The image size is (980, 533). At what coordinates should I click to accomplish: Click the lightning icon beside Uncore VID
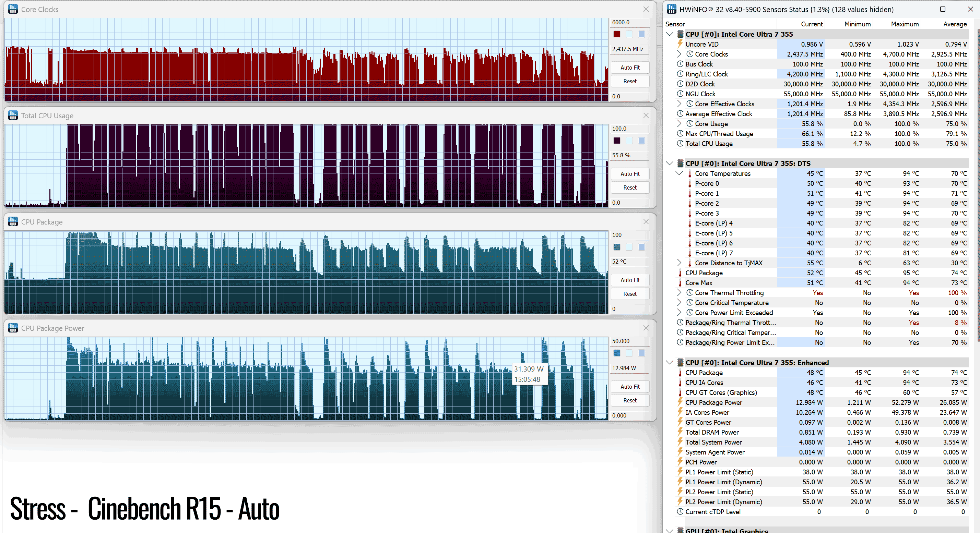(x=680, y=44)
